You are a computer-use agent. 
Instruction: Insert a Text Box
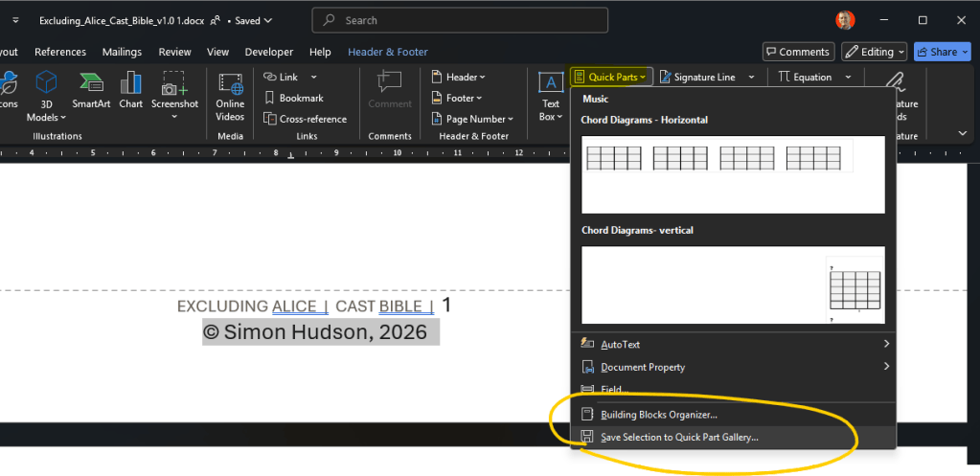[x=551, y=97]
